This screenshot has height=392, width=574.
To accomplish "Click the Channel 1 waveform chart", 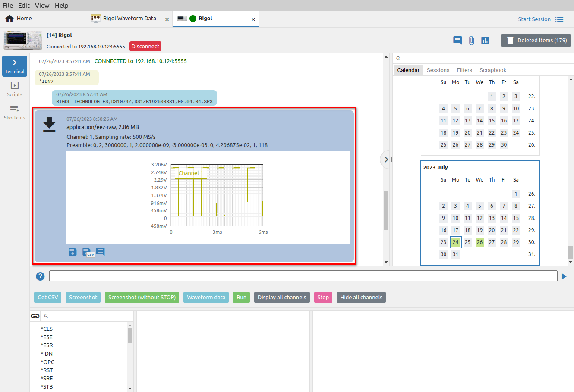I will 217,195.
